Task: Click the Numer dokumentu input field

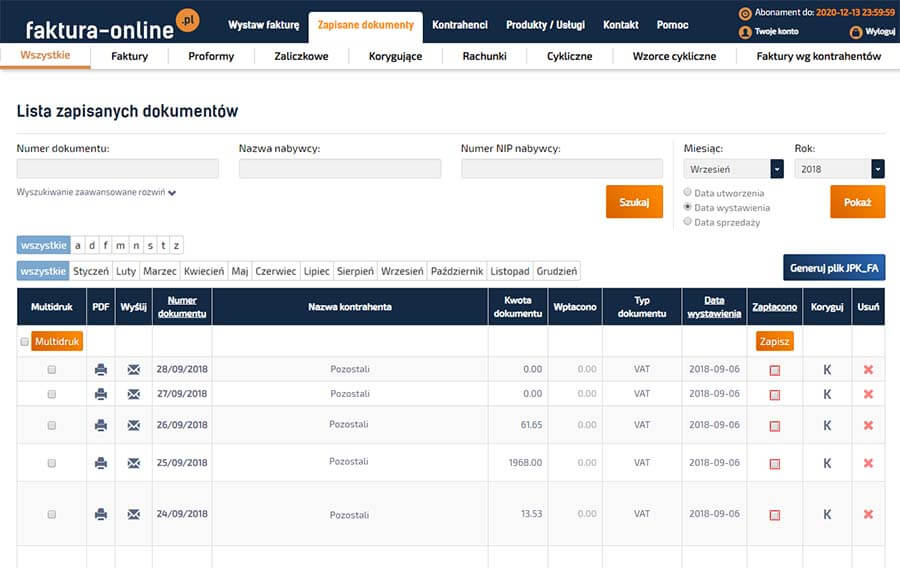Action: tap(118, 169)
